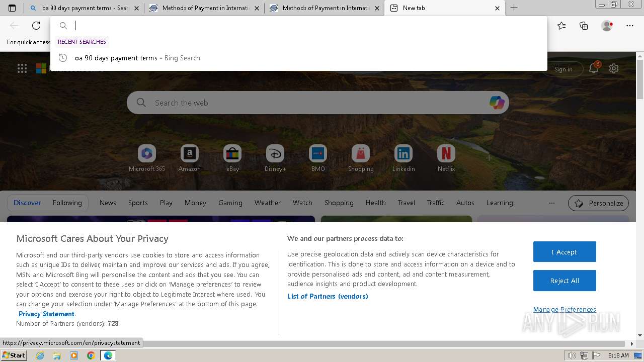Open a new tab with plus button

point(514,8)
